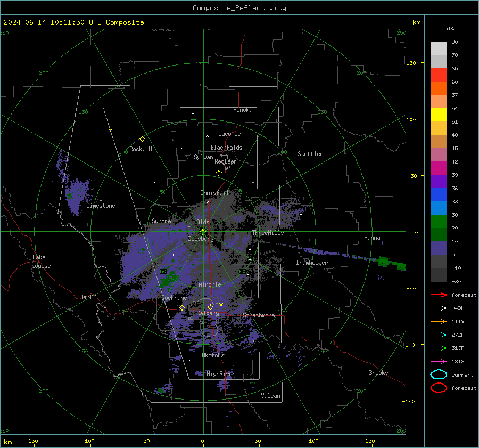Click the orange 60-57 dBZ color swatch

(439, 88)
